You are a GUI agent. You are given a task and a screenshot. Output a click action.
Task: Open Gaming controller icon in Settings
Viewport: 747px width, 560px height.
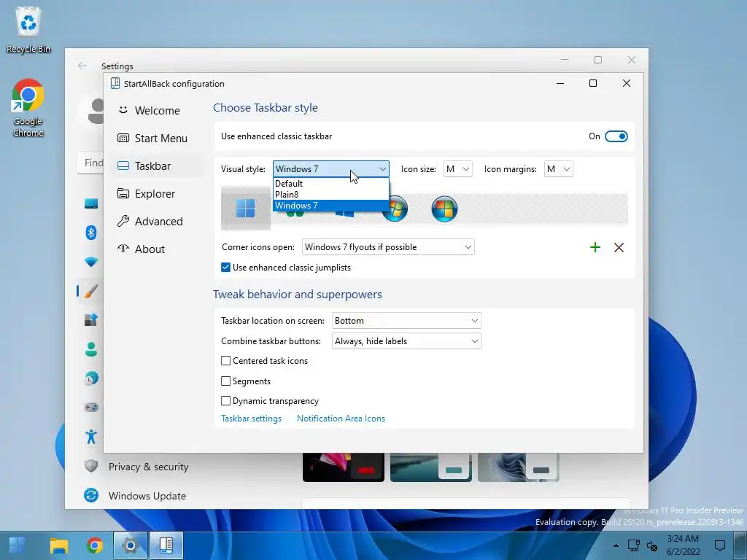(x=91, y=407)
